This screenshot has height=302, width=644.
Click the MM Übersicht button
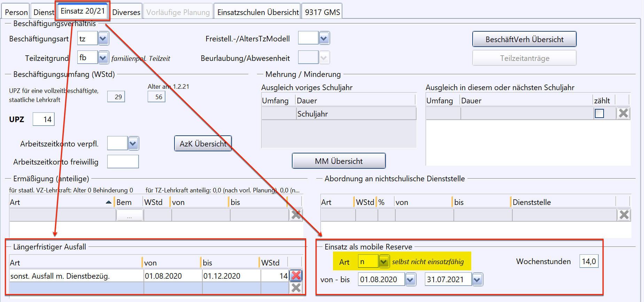point(339,161)
